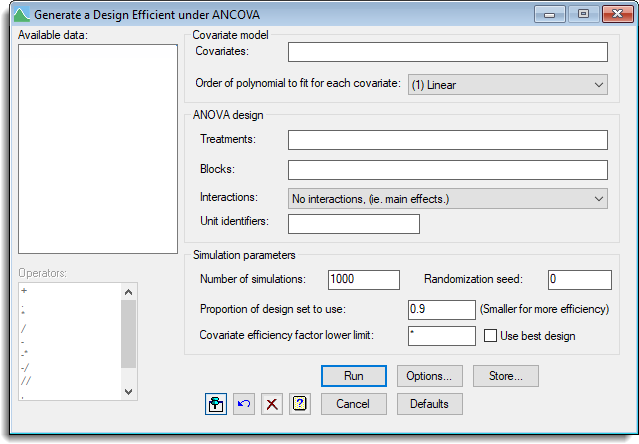639x444 pixels.
Task: Click the blue undo arrow icon
Action: coord(244,404)
